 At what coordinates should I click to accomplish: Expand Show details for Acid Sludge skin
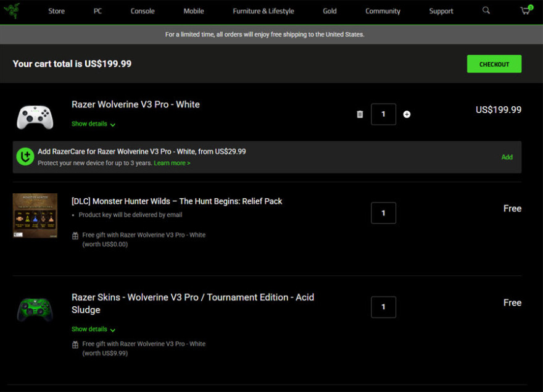click(x=94, y=329)
